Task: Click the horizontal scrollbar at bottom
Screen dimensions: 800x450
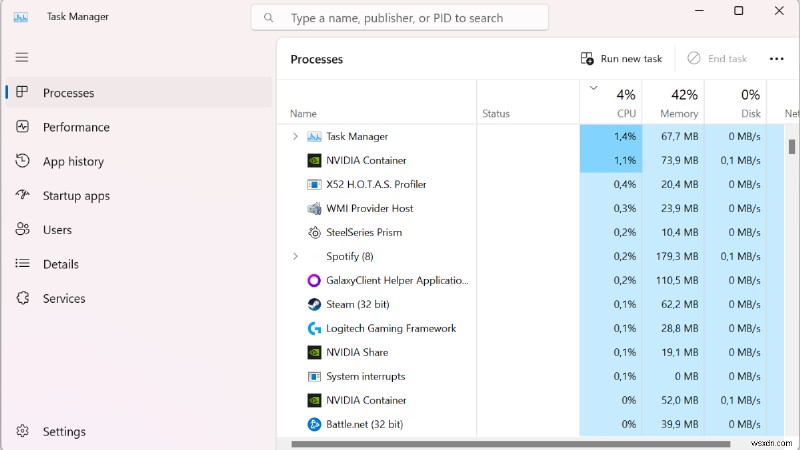Action: [511, 443]
